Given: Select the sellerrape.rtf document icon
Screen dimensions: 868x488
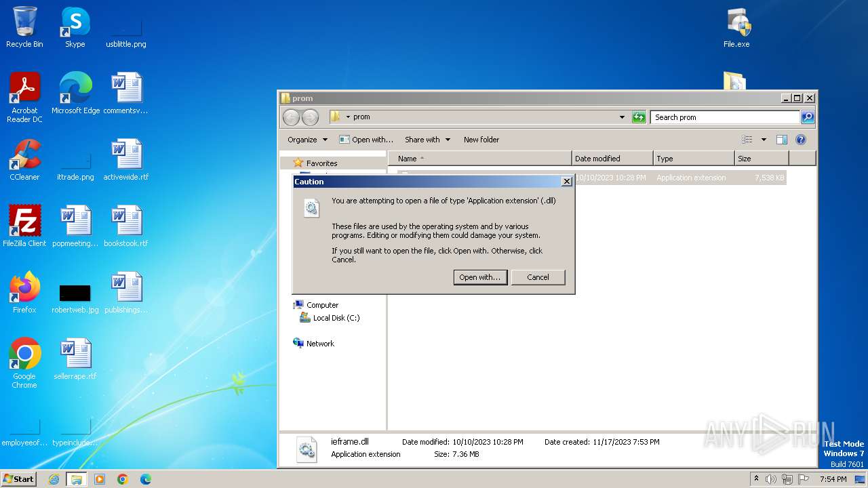Looking at the screenshot, I should (75, 359).
